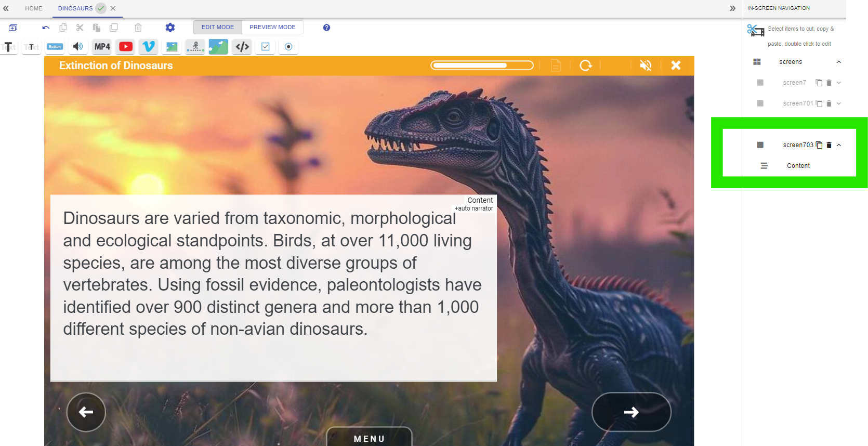Expand screen7 in navigation
The image size is (868, 446).
tap(838, 83)
